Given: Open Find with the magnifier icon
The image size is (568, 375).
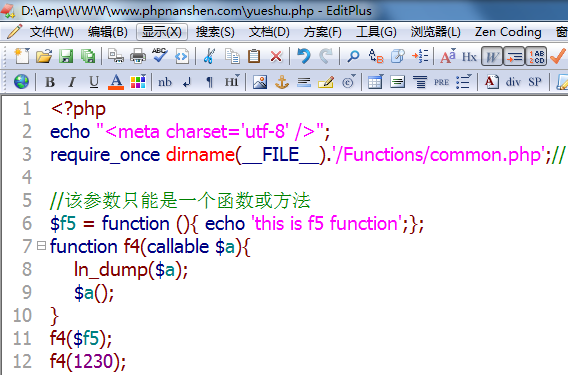Looking at the screenshot, I should [353, 56].
